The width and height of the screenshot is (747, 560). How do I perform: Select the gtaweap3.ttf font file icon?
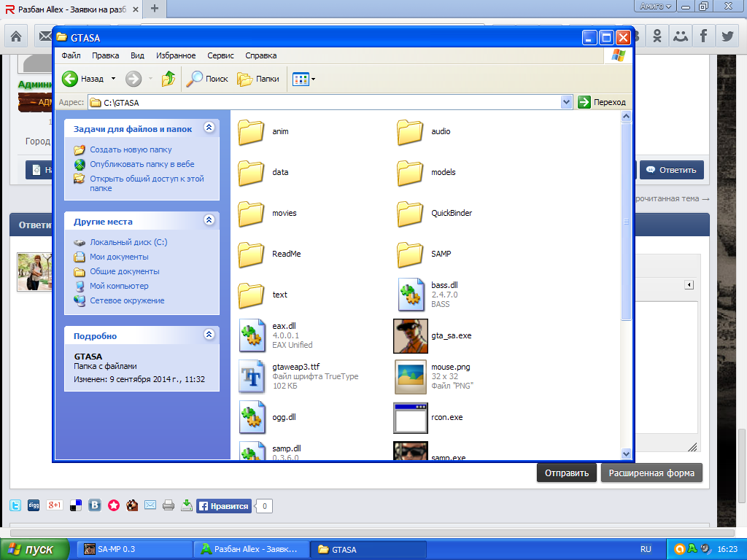tap(252, 377)
